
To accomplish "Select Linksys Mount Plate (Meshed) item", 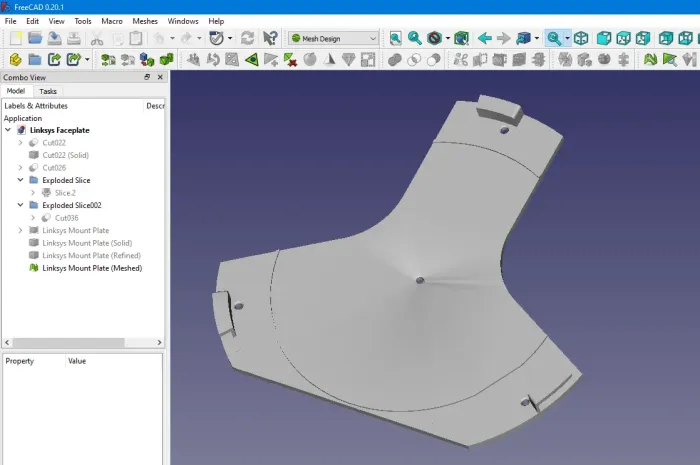I will coord(92,268).
